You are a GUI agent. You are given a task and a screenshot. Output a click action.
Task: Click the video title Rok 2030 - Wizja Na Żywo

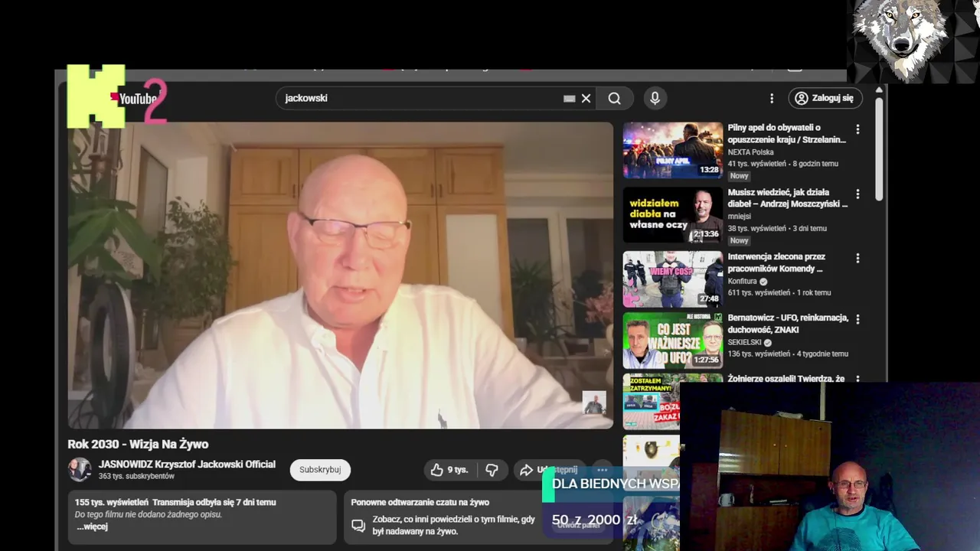(x=138, y=444)
